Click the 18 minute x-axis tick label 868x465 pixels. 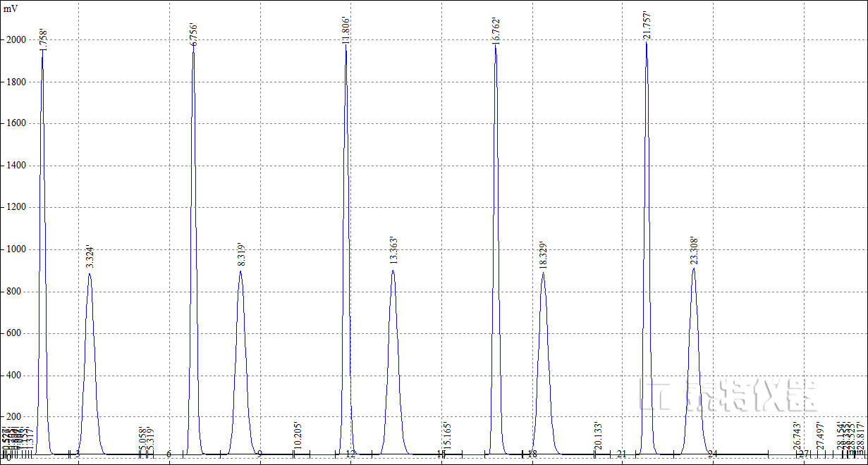pyautogui.click(x=532, y=455)
